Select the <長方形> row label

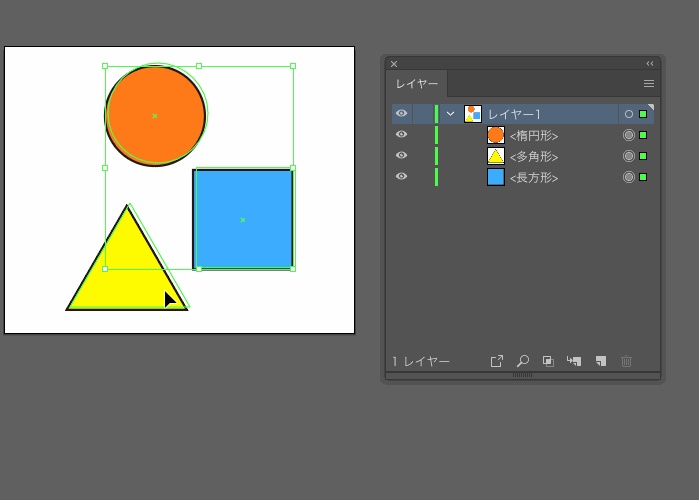tap(534, 177)
